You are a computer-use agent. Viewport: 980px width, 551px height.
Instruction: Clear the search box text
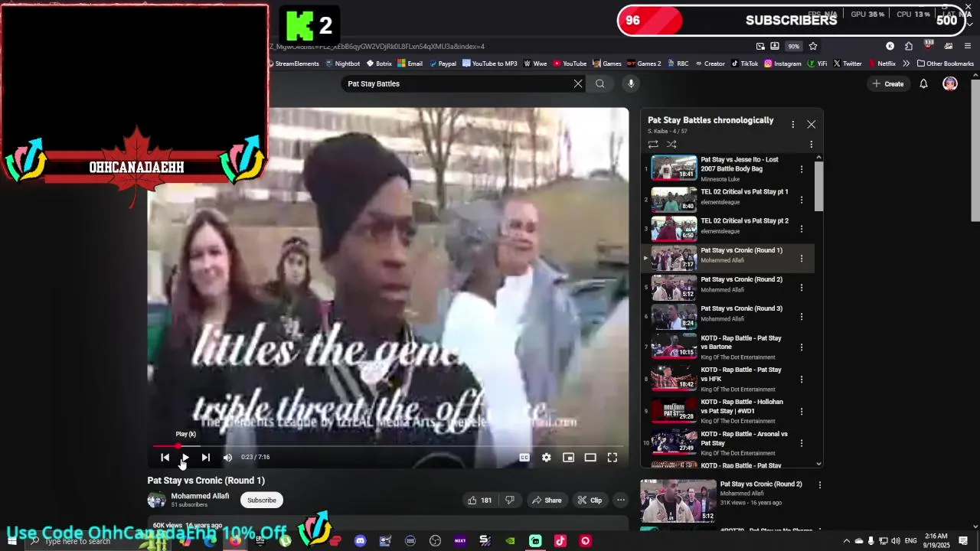[x=578, y=83]
